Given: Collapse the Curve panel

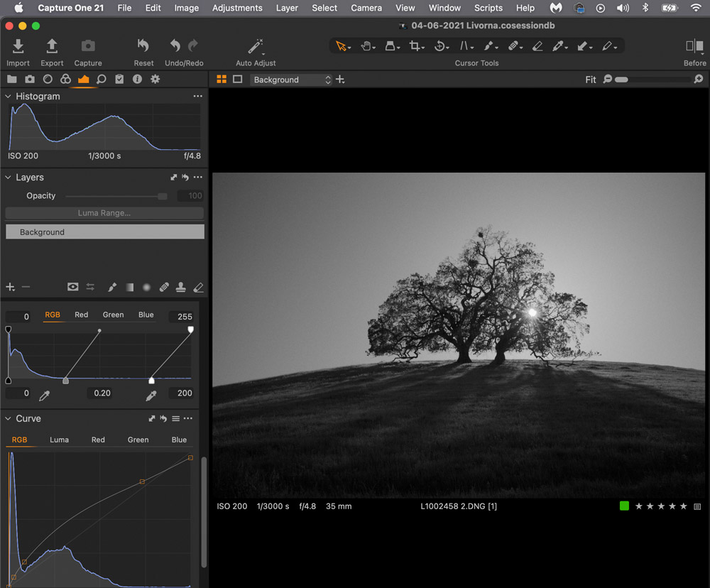Looking at the screenshot, I should click(8, 418).
